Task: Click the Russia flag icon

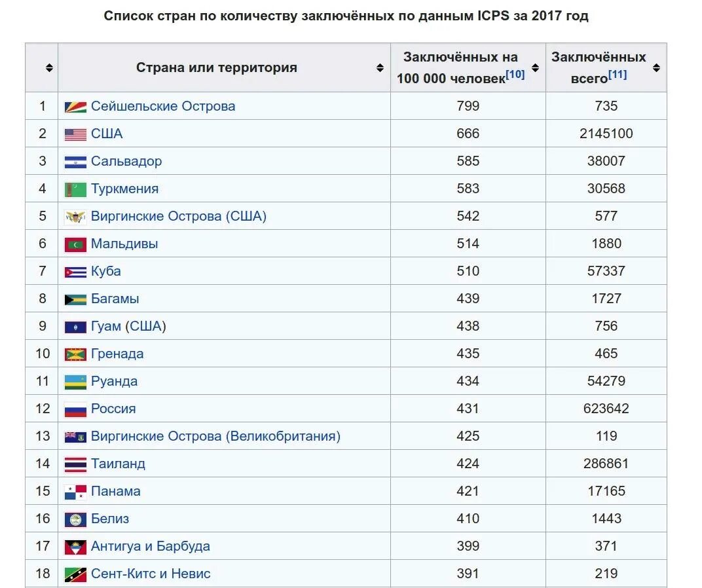Action: click(x=75, y=409)
